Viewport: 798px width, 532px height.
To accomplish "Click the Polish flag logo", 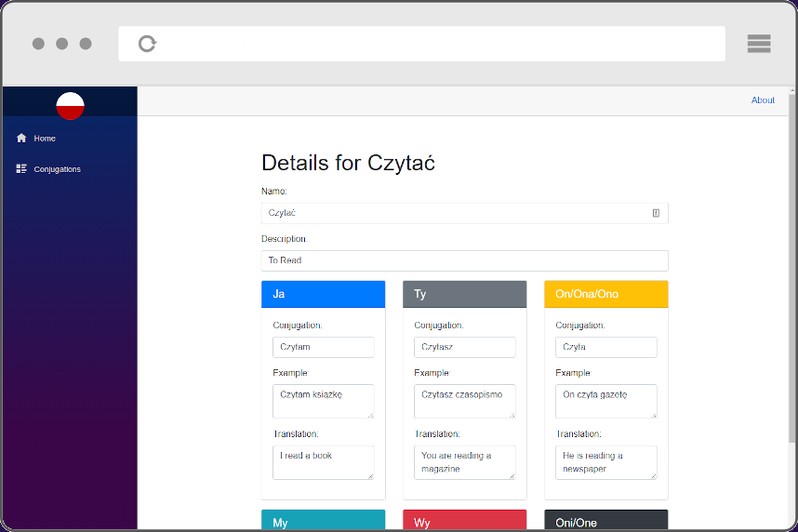I will [x=70, y=106].
